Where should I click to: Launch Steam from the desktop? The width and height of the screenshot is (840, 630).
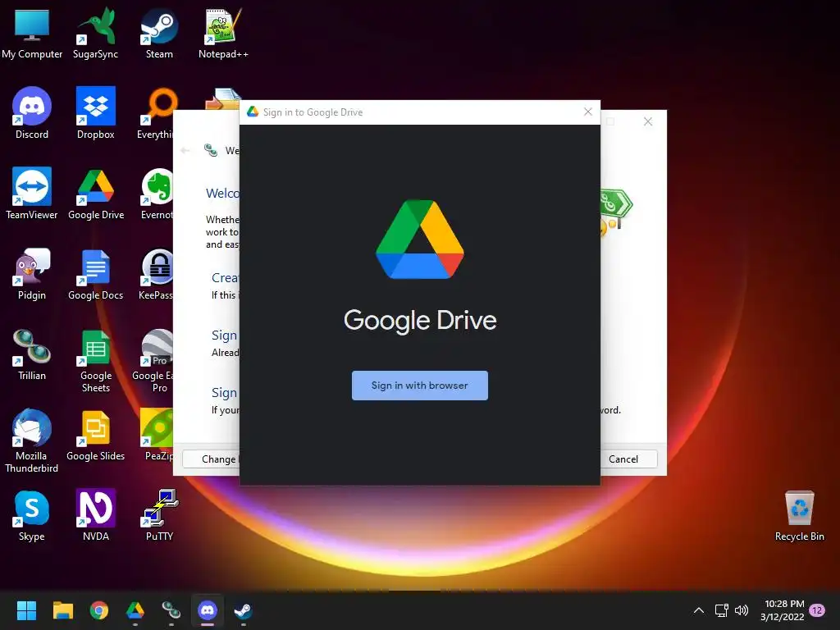[159, 33]
